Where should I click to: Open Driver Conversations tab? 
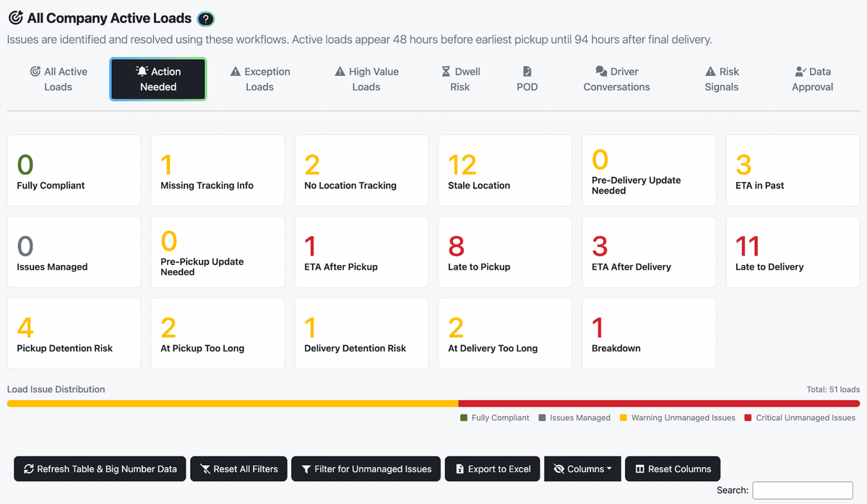(x=616, y=79)
